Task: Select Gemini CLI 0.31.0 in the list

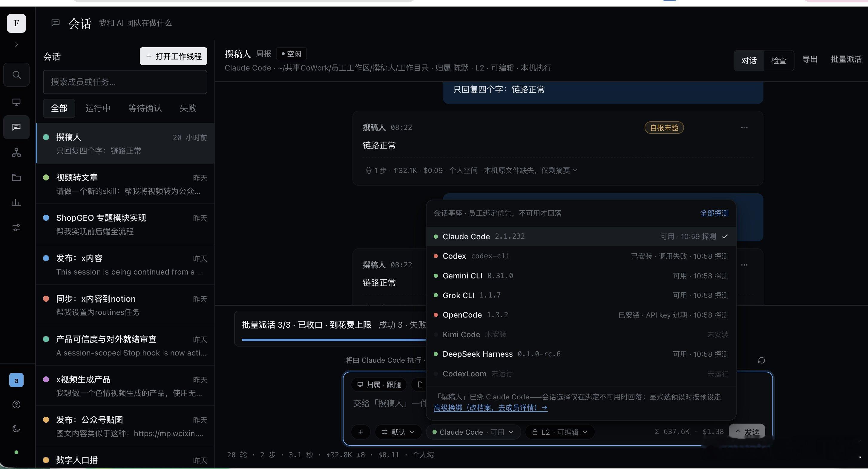Action: pyautogui.click(x=581, y=276)
